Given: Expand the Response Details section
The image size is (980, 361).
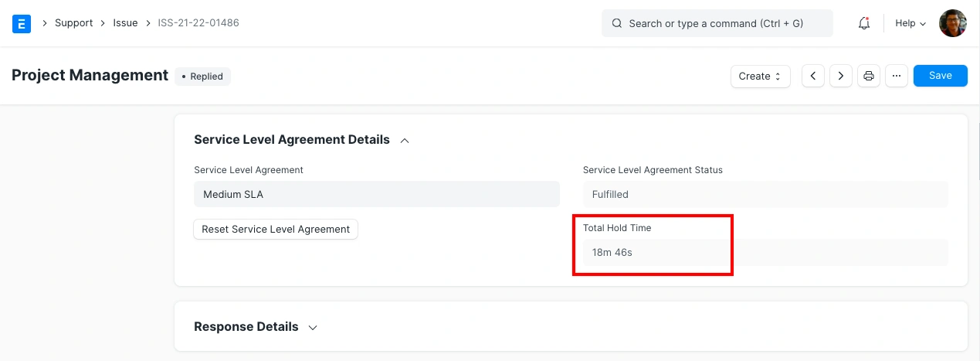Looking at the screenshot, I should (313, 327).
